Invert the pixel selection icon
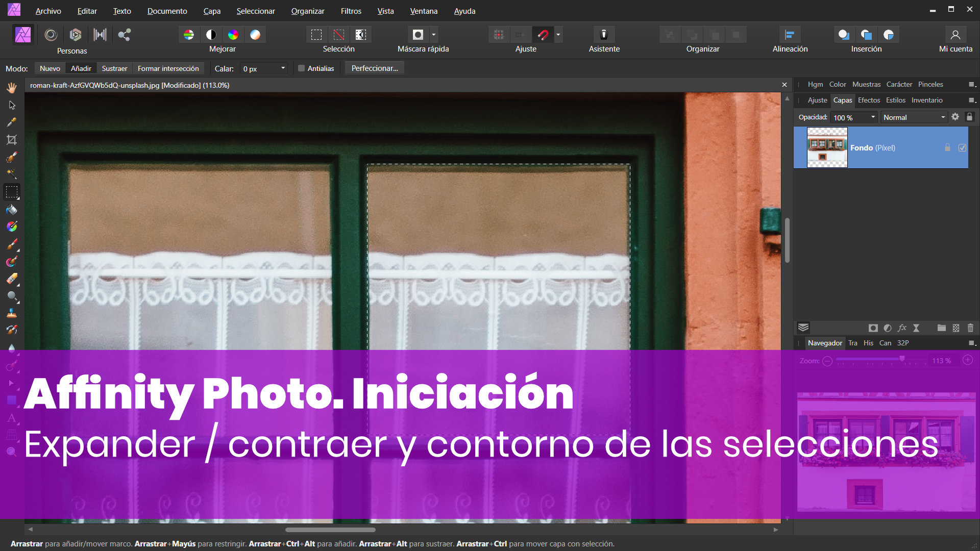Image resolution: width=980 pixels, height=551 pixels. (x=361, y=35)
